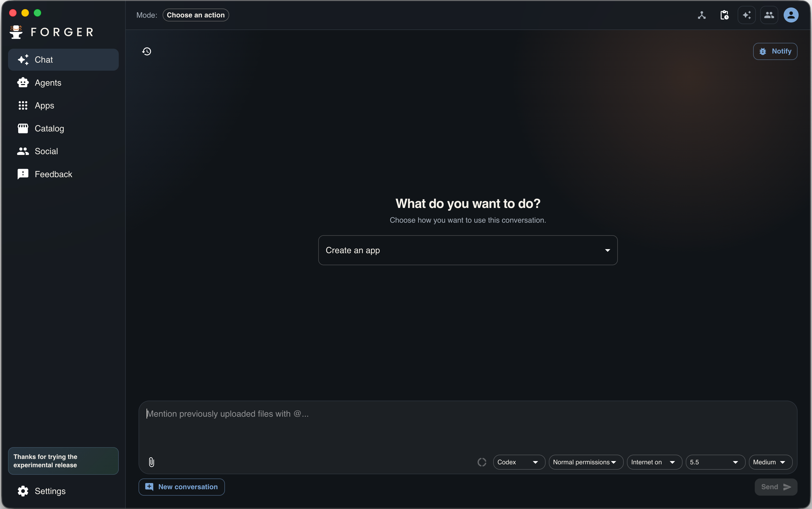Expand the Create an app dropdown
This screenshot has height=509, width=812.
click(x=468, y=250)
